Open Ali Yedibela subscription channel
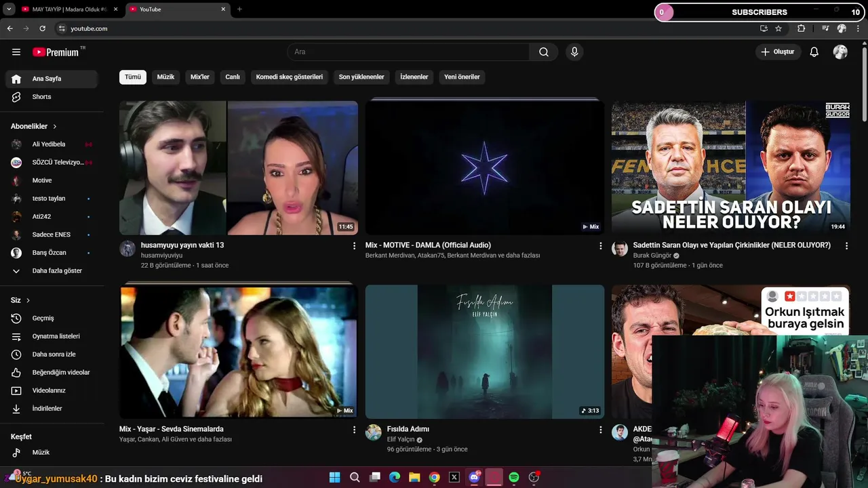868x488 pixels. (52, 144)
